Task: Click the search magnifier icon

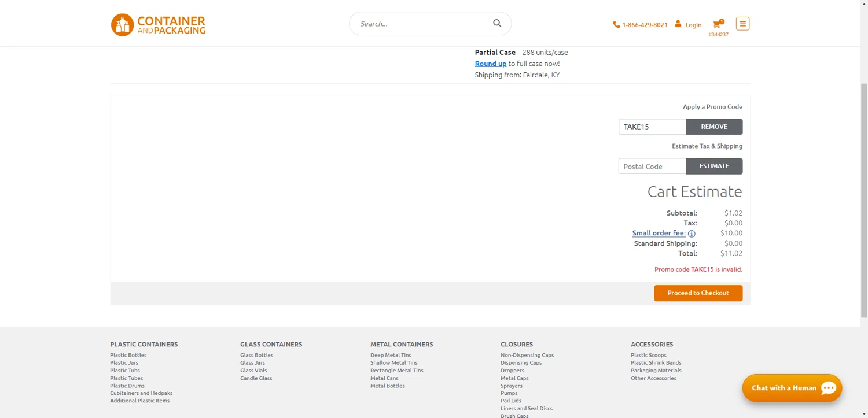Action: coord(497,23)
